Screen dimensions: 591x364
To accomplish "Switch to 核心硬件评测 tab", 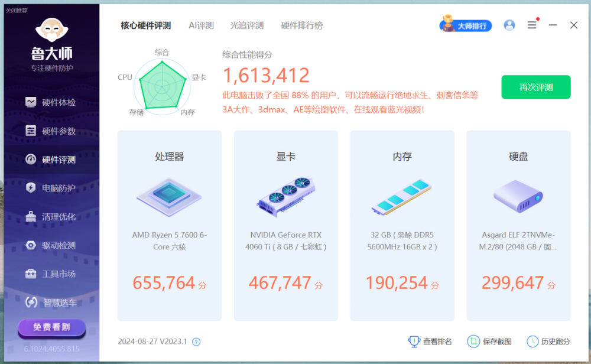I will coord(146,25).
